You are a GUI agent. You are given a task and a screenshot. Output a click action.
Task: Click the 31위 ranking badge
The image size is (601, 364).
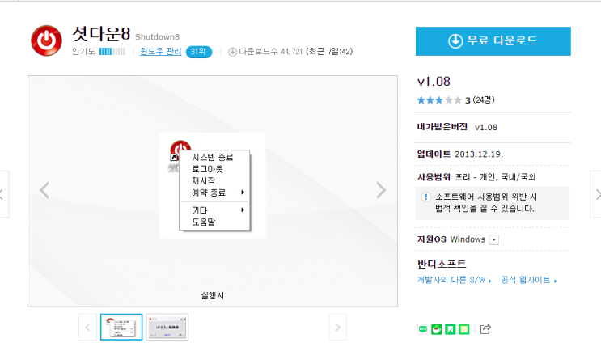tap(198, 51)
